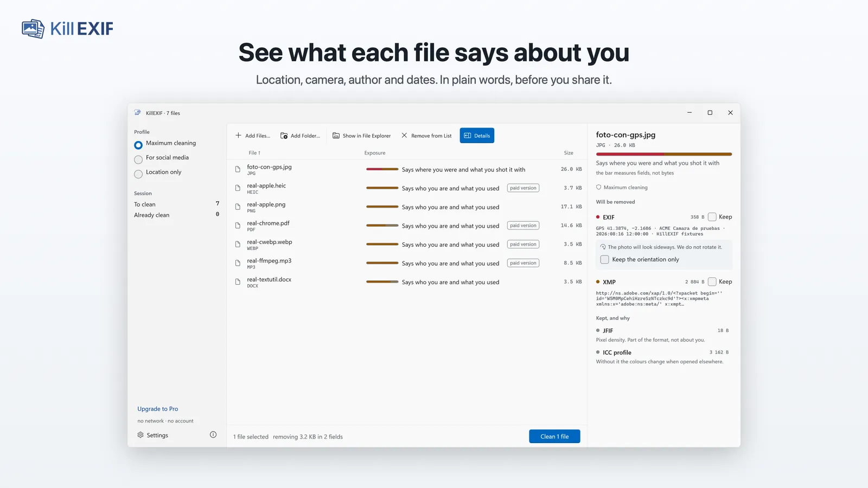Screen dimensions: 868x488
Task: Click the file icon for real-textutil.docx
Action: click(238, 282)
